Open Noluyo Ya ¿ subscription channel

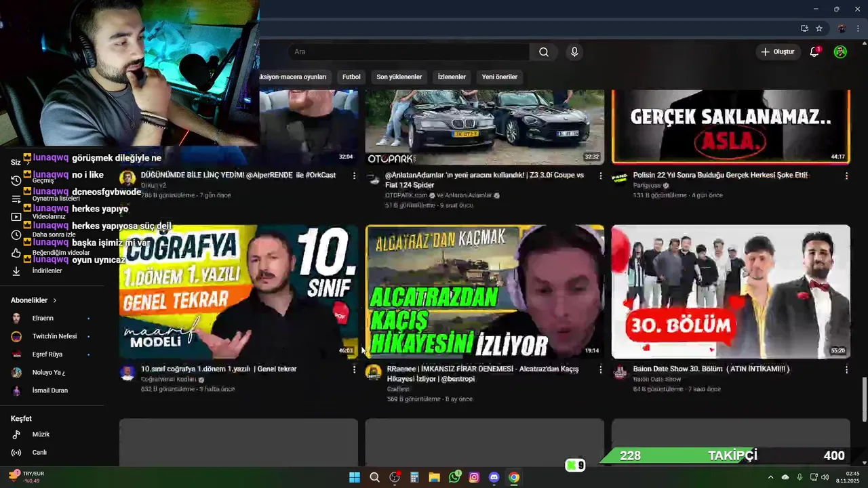pyautogui.click(x=49, y=373)
